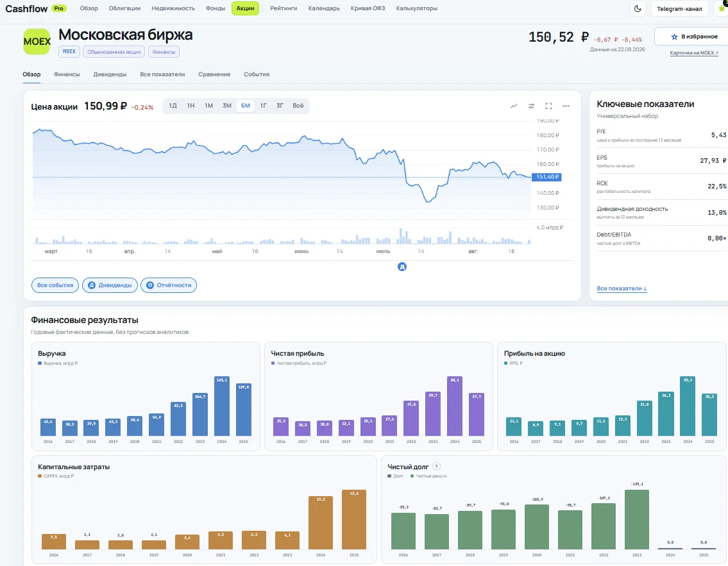Open the Обзор top navigation item
Screen dimensions: 728x566
click(89, 8)
